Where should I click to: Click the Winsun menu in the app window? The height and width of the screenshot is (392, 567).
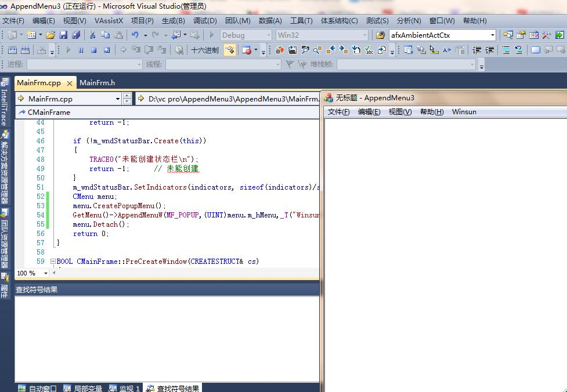coord(464,112)
